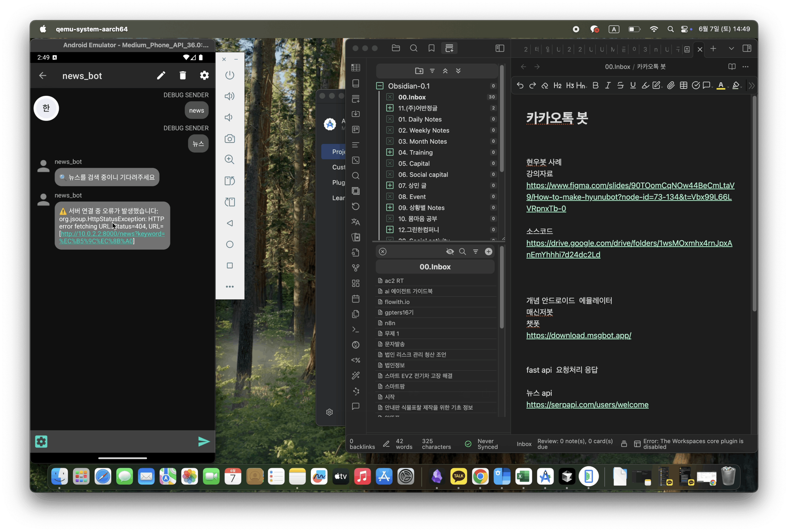The image size is (788, 532).
Task: Tap the trash delete icon in news_bot header
Action: point(183,75)
